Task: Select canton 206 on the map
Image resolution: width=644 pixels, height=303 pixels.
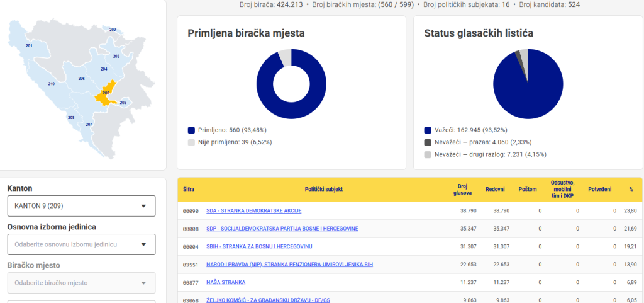Action: (x=82, y=79)
